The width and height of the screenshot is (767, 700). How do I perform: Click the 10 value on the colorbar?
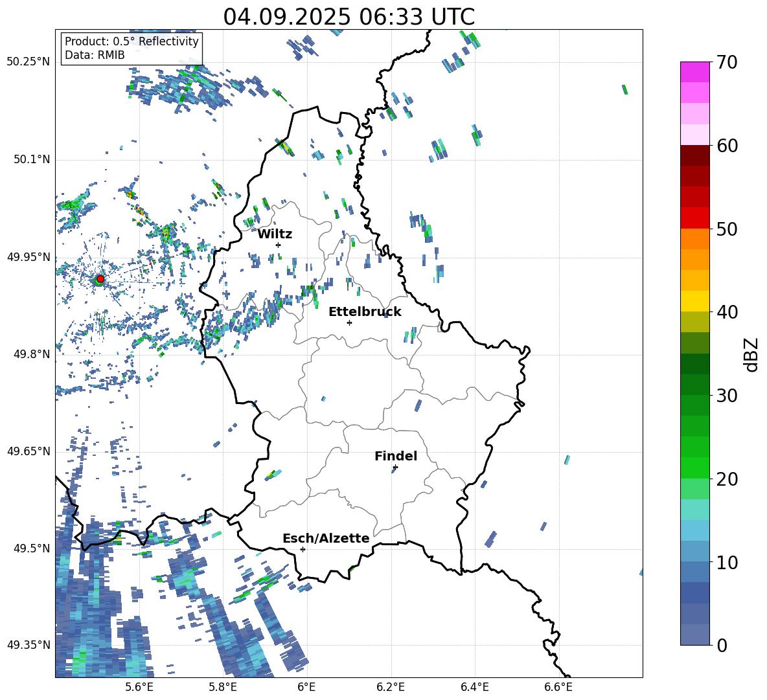pyautogui.click(x=727, y=562)
